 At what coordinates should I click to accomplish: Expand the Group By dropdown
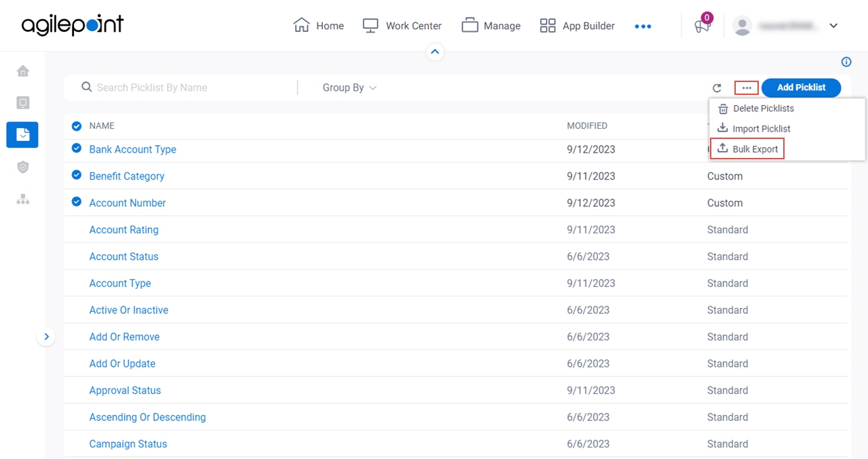[x=350, y=87]
